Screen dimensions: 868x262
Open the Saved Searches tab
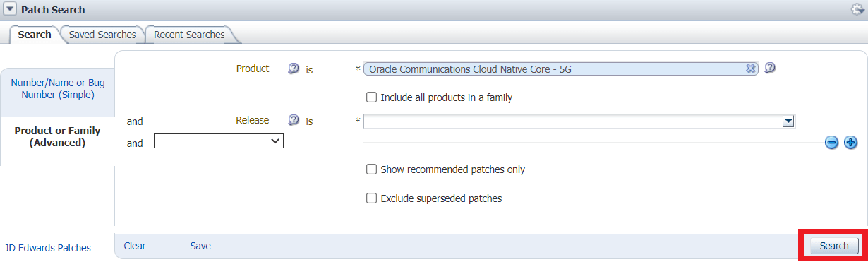[102, 35]
